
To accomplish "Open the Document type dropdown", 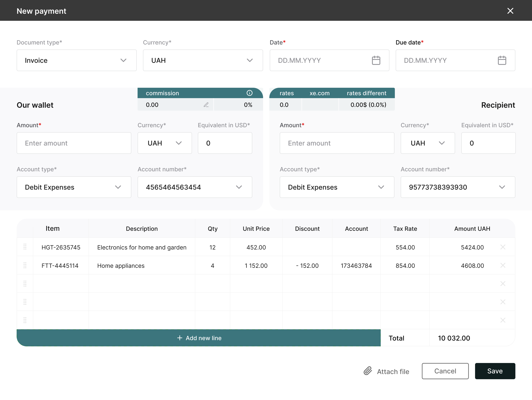I will point(76,60).
